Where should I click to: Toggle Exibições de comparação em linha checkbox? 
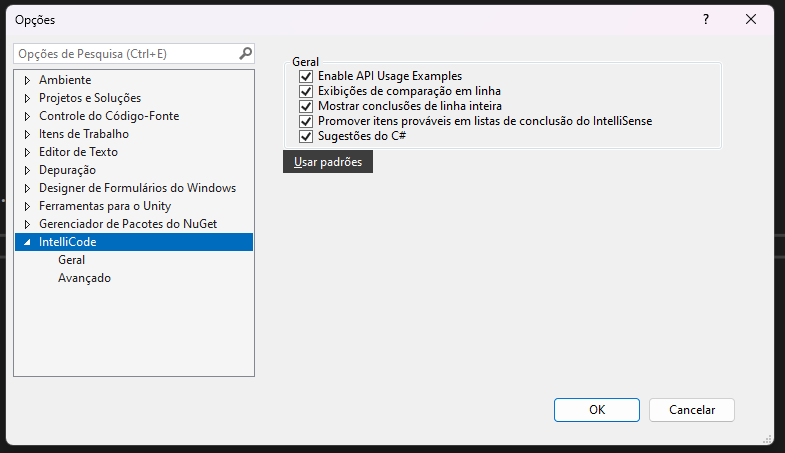click(306, 92)
